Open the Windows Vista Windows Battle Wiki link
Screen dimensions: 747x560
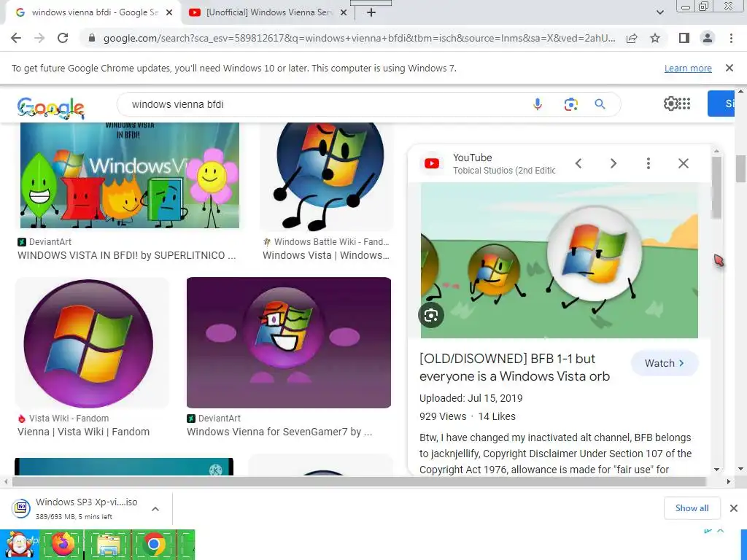(326, 255)
